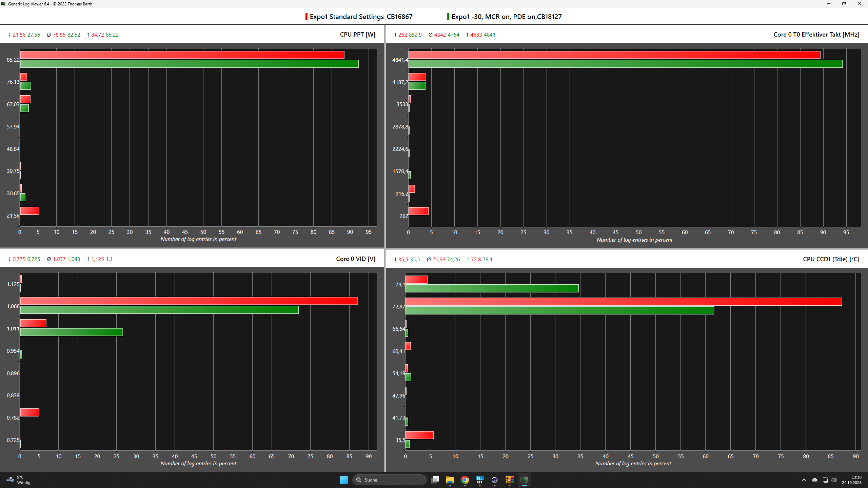Screen dimensions: 868x488
Task: Click the OneDrive cloud tray icon
Action: click(815, 480)
